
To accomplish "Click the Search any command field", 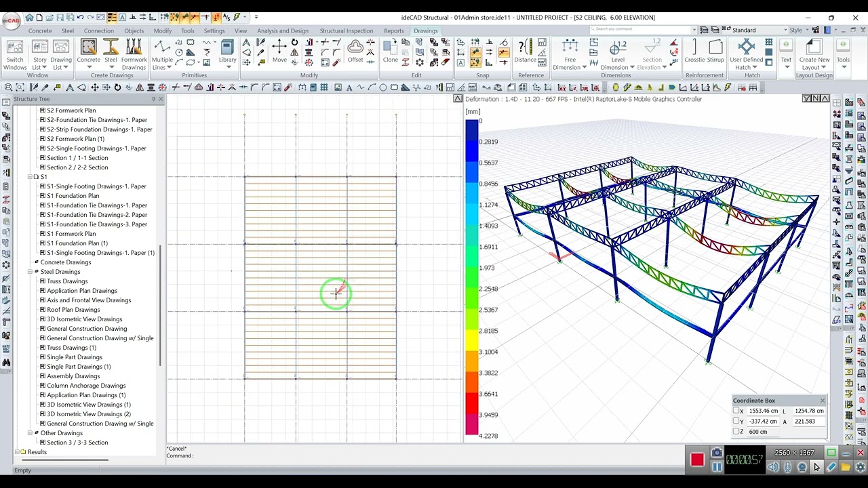I will tap(641, 29).
